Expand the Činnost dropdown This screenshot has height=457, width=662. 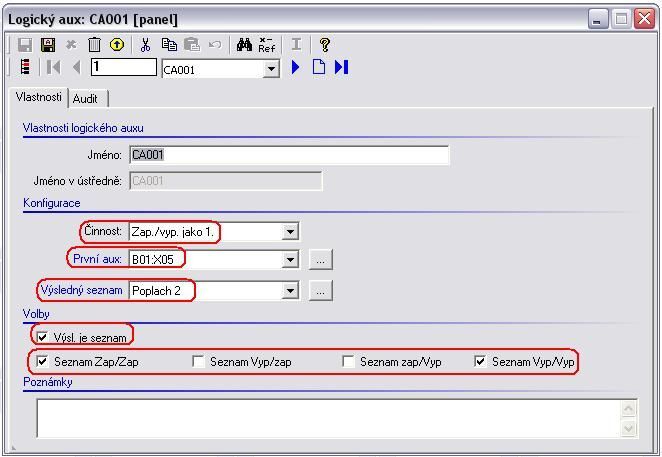point(290,232)
